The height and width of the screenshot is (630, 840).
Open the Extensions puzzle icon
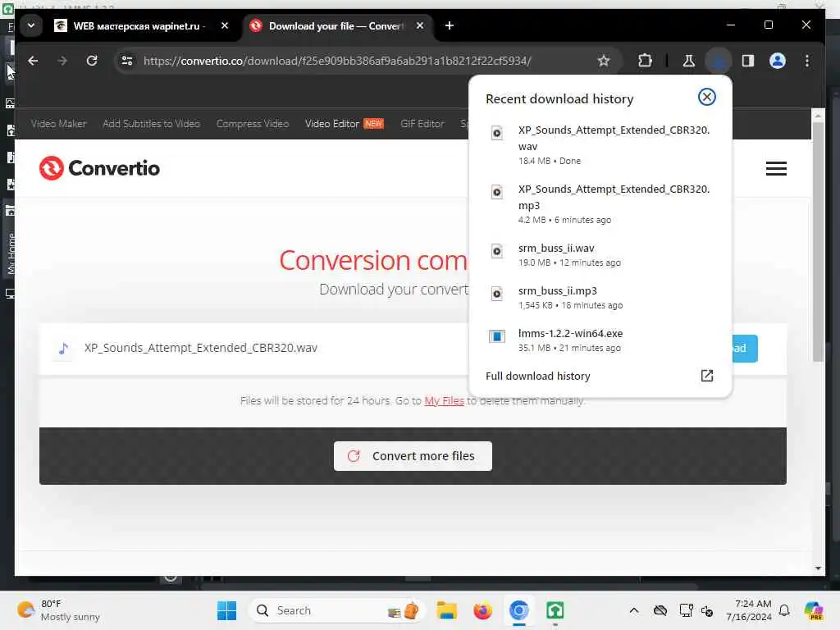[645, 61]
